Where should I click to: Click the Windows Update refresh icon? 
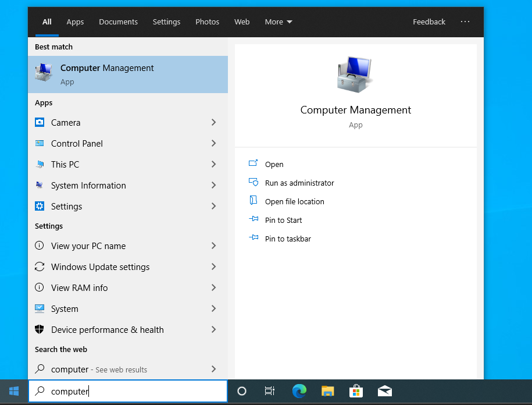tap(40, 267)
